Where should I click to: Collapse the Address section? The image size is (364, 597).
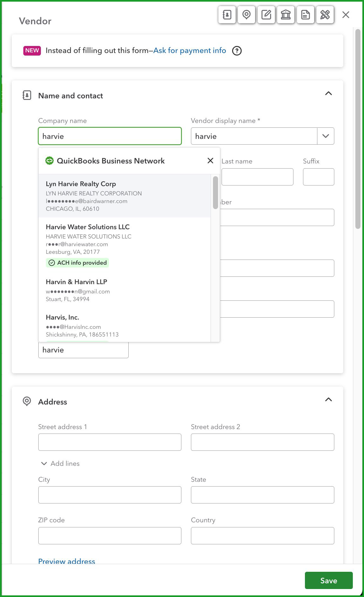(x=329, y=400)
